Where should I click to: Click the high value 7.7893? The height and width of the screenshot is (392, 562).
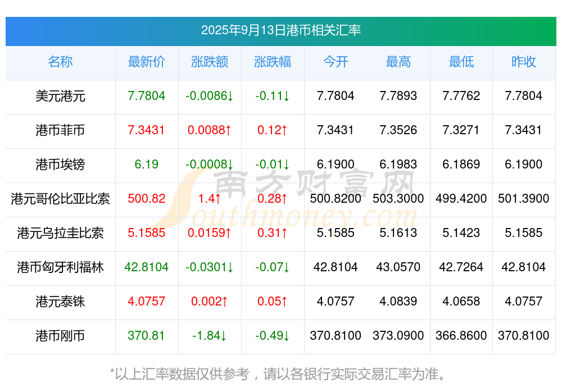(x=398, y=95)
